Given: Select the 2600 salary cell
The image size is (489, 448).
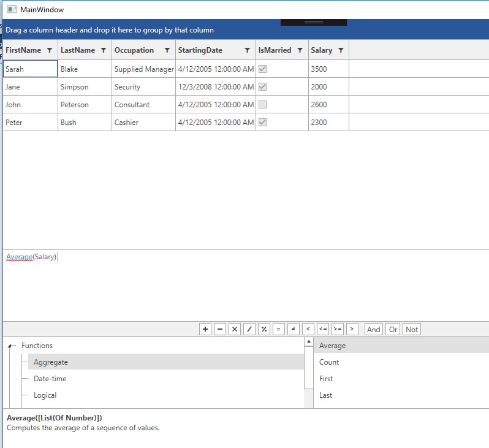Looking at the screenshot, I should pyautogui.click(x=328, y=105).
